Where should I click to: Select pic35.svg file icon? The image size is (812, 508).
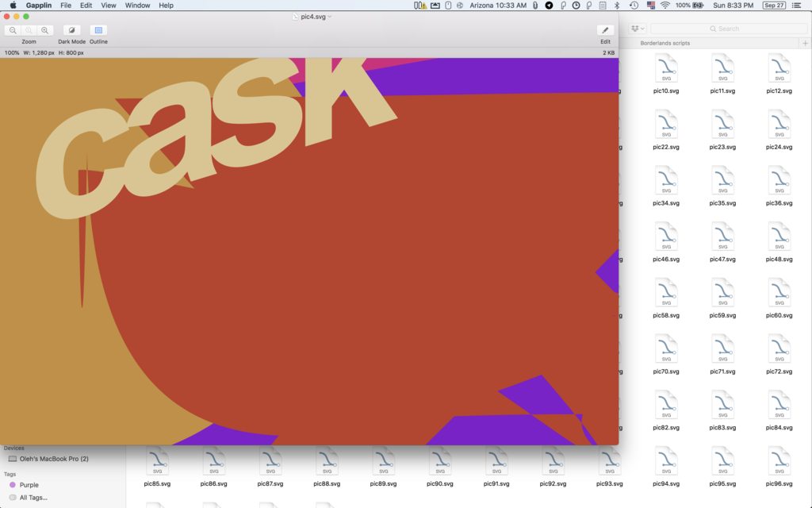[722, 182]
